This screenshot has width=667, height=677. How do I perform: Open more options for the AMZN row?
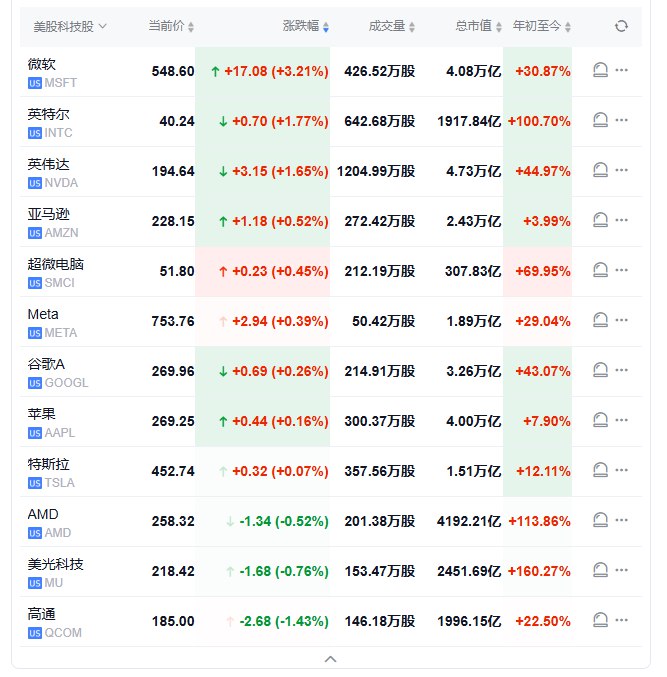pyautogui.click(x=621, y=220)
